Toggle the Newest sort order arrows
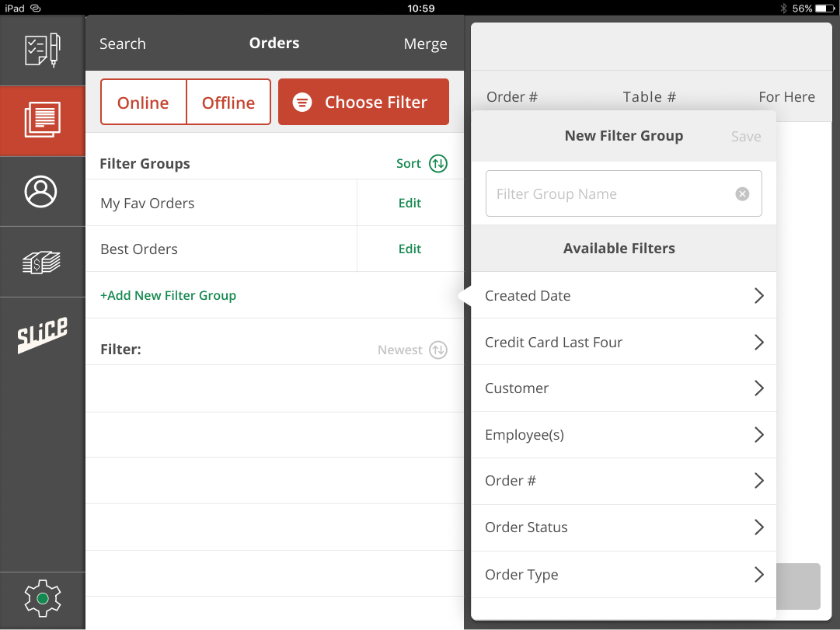 coord(441,350)
